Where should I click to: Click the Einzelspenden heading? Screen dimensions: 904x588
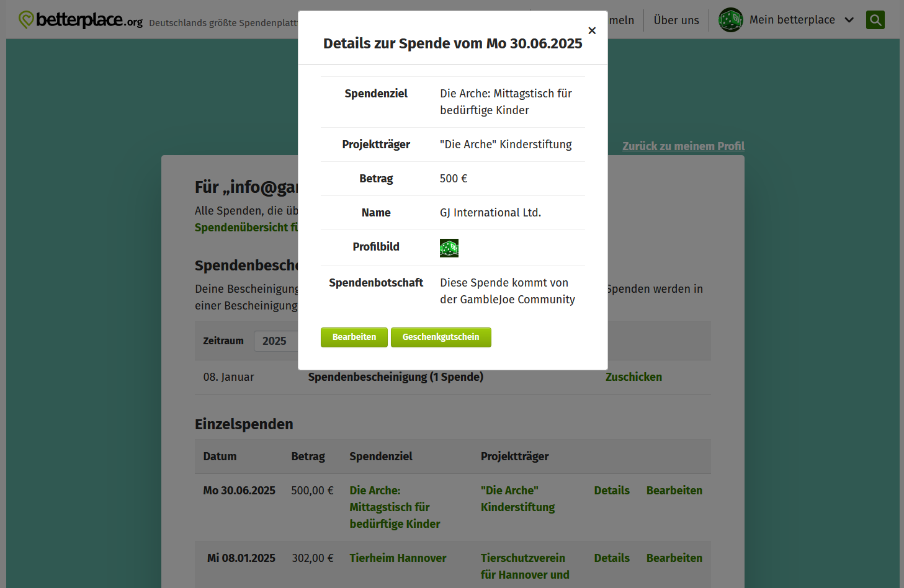244,424
